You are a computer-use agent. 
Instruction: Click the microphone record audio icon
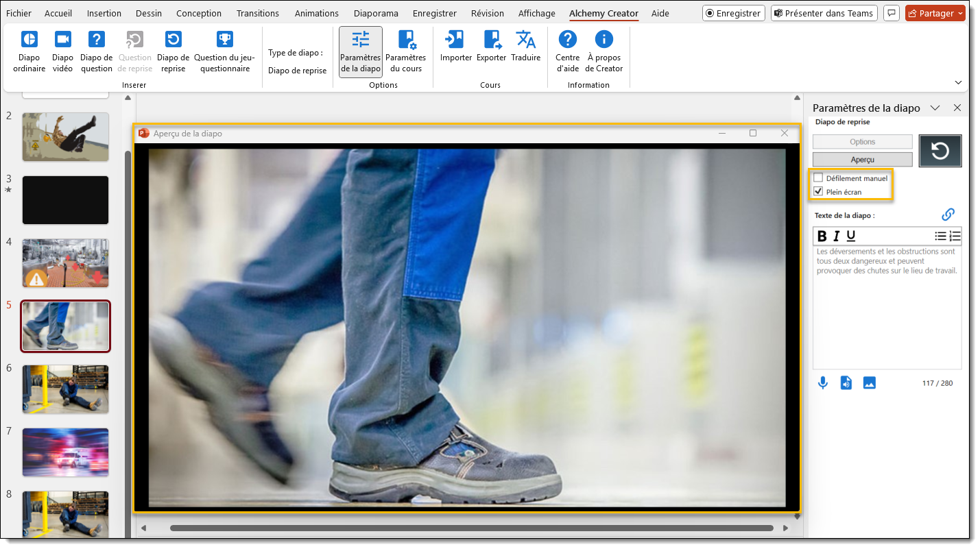(x=823, y=383)
